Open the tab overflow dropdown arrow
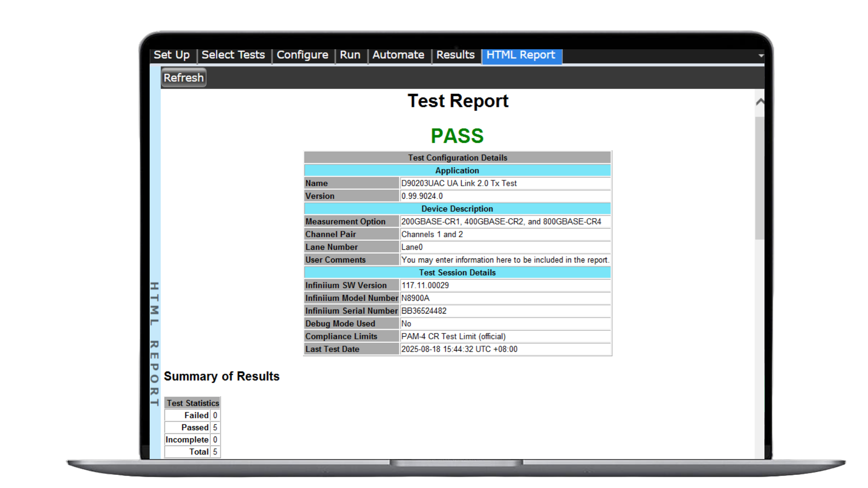868x488 pixels. 761,56
